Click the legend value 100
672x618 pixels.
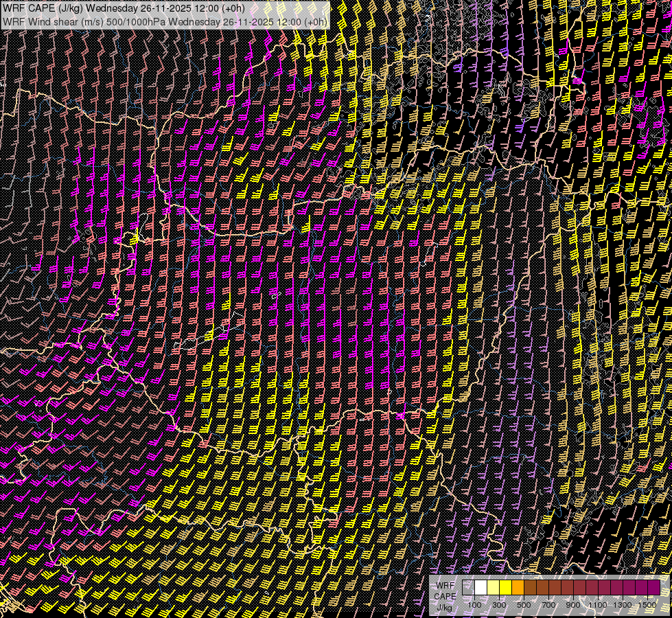coord(474,605)
